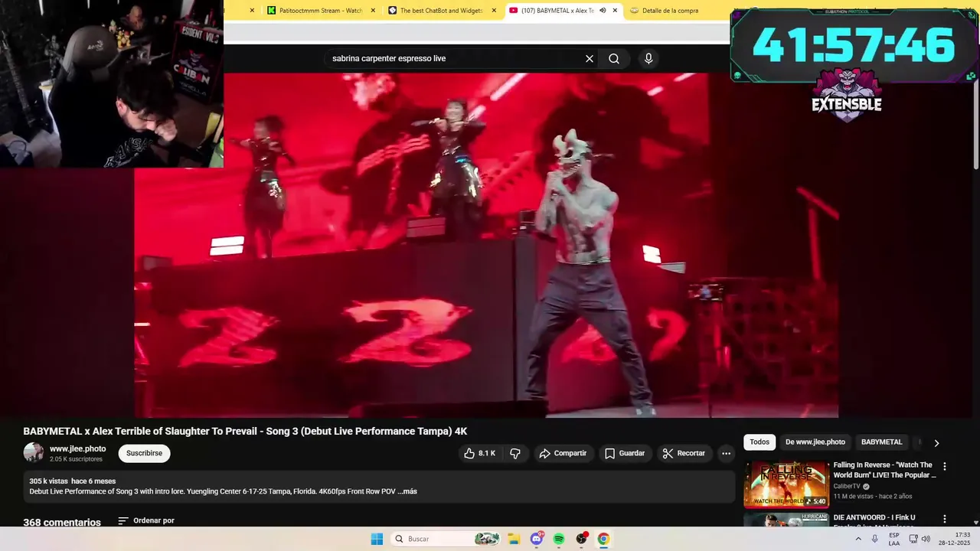Screen dimensions: 980x551
Task: Open options menu for the Falling In Reverse video
Action: tap(944, 466)
